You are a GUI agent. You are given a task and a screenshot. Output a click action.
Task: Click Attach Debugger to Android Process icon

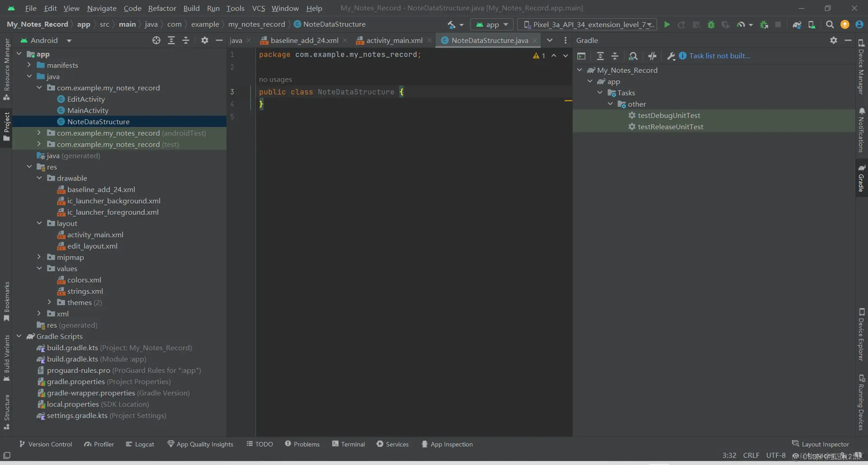pos(764,24)
